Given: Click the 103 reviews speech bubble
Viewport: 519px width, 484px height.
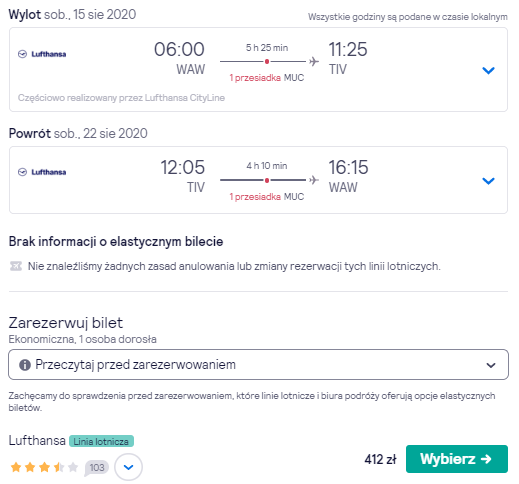Looking at the screenshot, I should click(x=97, y=467).
